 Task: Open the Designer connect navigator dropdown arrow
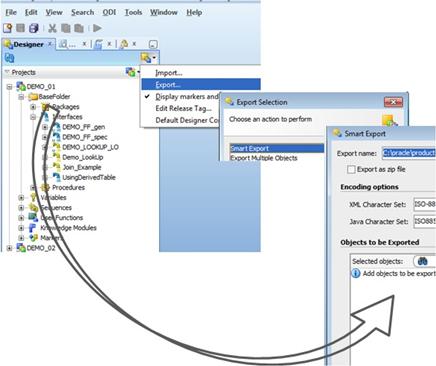click(x=154, y=58)
